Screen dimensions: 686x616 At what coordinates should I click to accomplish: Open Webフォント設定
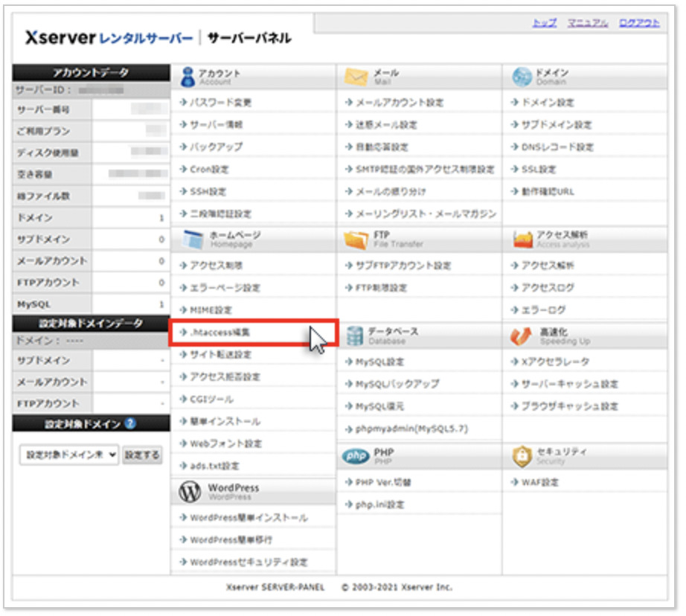click(x=225, y=444)
